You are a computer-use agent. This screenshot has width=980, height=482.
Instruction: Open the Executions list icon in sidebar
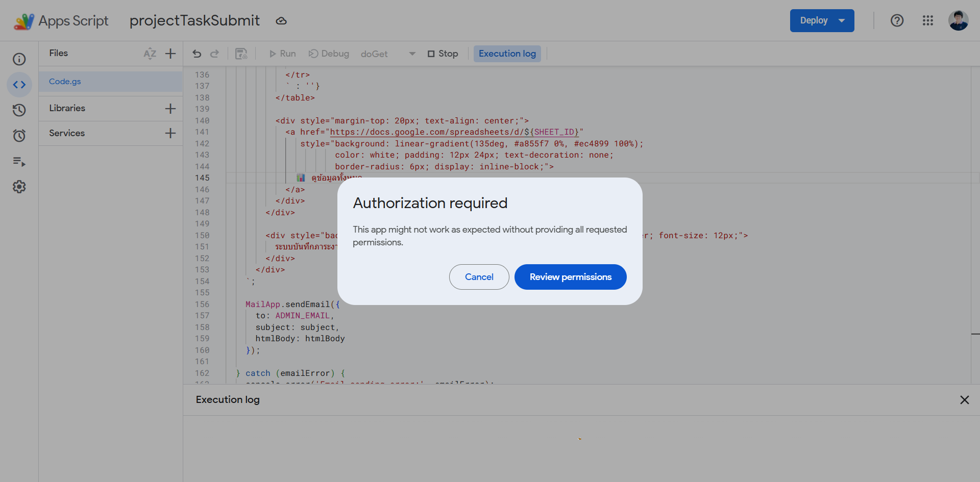[x=19, y=161]
